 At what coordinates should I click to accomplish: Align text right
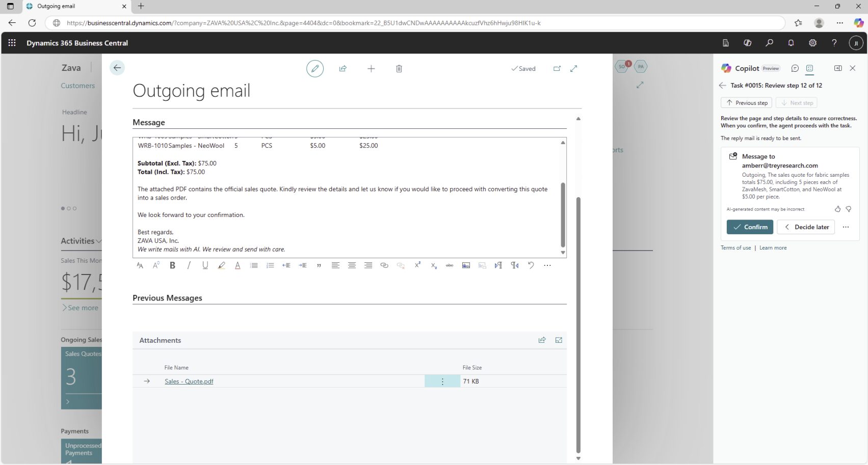pos(368,265)
